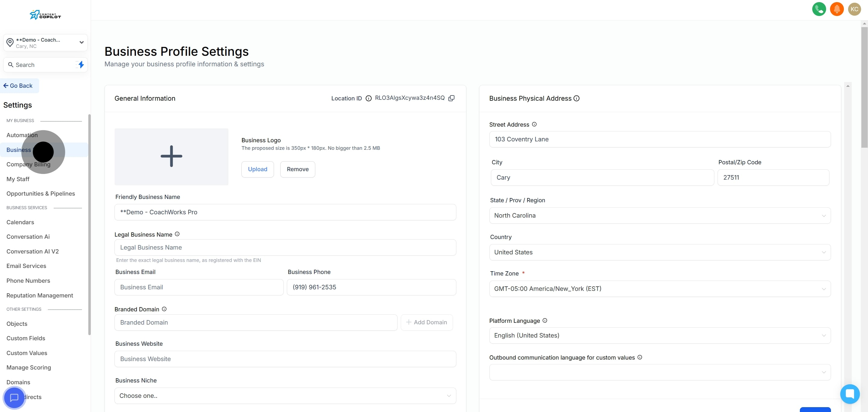The image size is (868, 412).
Task: Copy the Location ID using the copy icon
Action: 451,98
